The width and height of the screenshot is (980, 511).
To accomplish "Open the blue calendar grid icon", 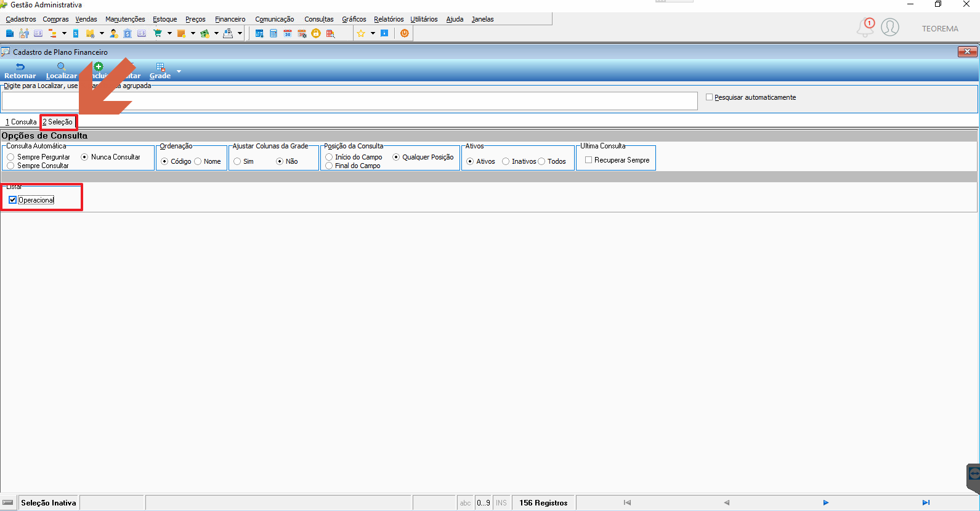I will (259, 33).
